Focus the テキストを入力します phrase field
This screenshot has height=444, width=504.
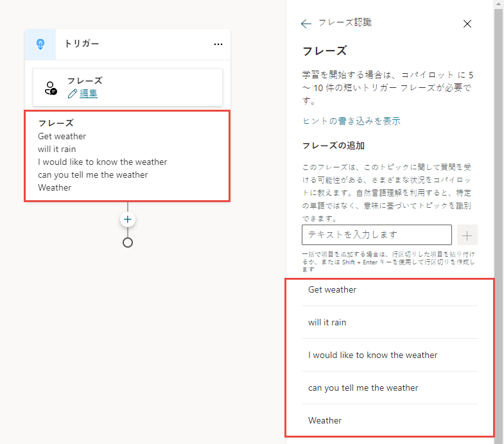[377, 235]
